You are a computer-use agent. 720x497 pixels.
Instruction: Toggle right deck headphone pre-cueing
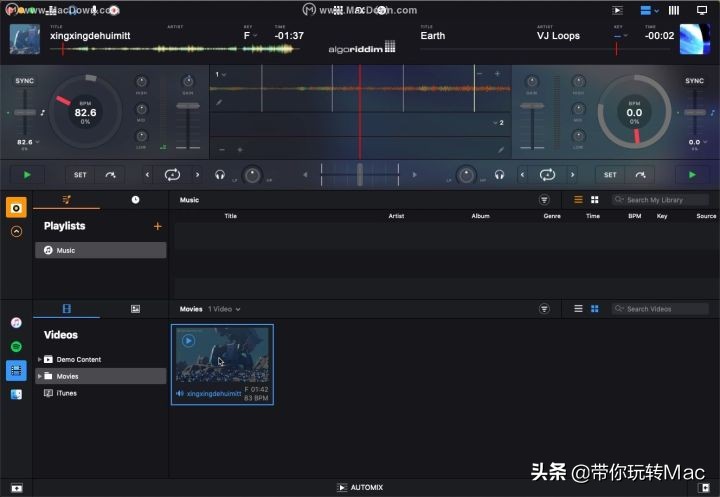pos(500,175)
